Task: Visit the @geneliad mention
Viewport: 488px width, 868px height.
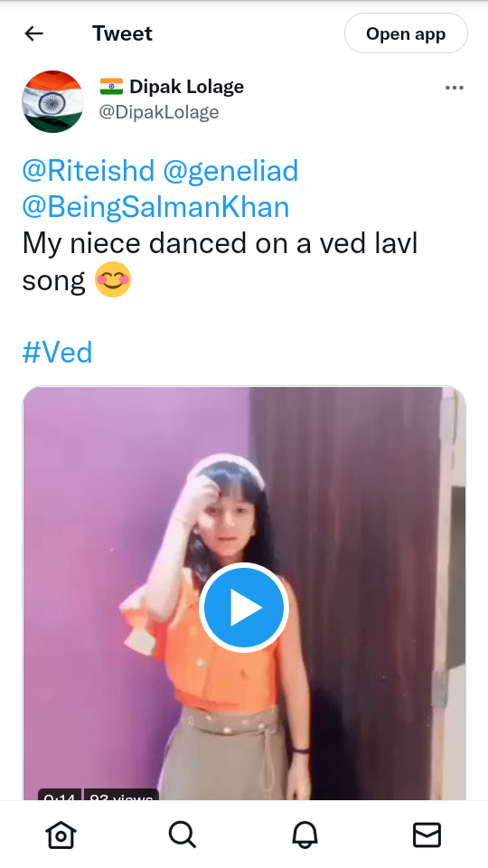Action: click(x=230, y=171)
